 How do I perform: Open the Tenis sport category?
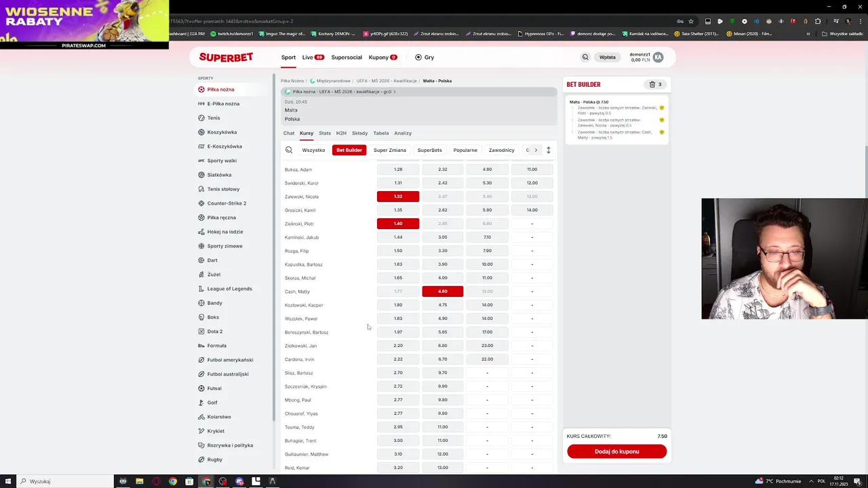(209, 118)
